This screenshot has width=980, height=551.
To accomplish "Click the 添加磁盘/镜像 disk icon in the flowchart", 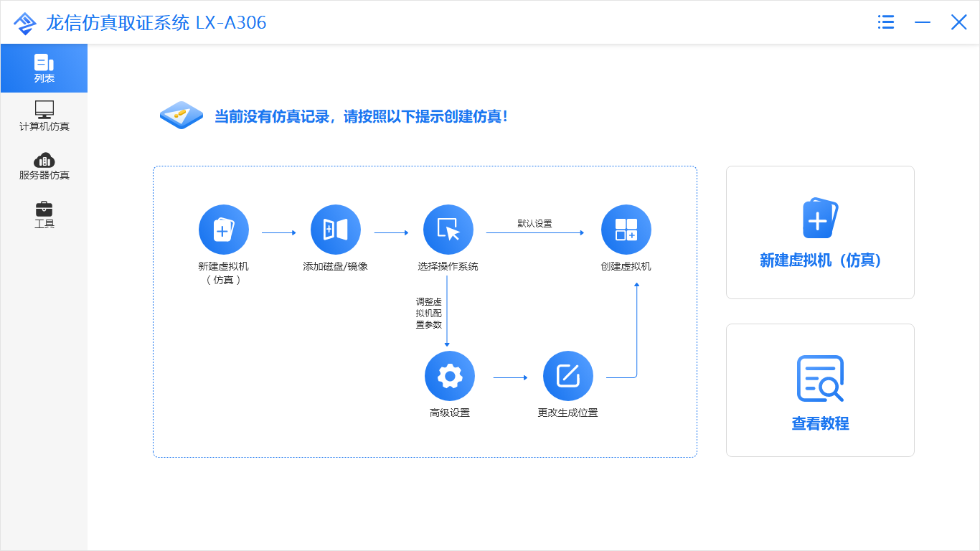I will 336,229.
